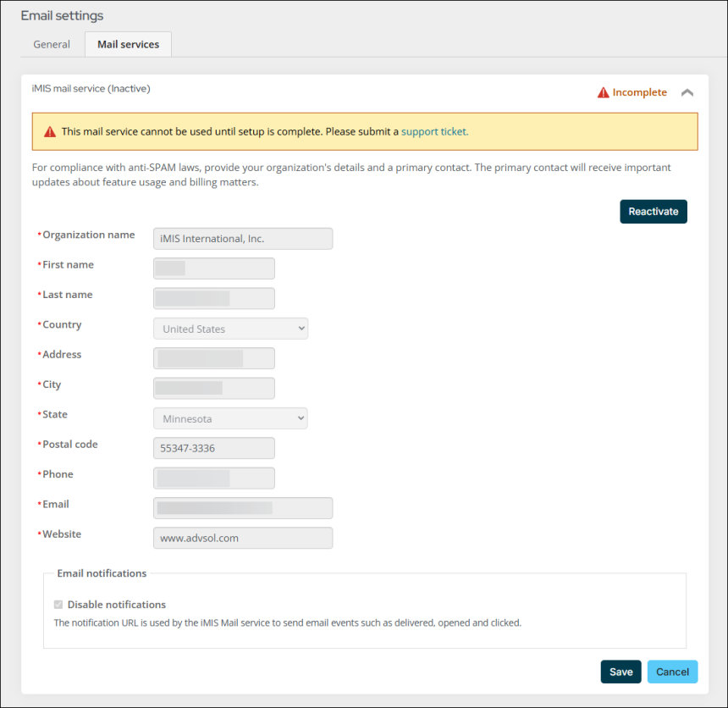Collapse the iMIS mail service section
This screenshot has height=708, width=728.
pos(687,92)
